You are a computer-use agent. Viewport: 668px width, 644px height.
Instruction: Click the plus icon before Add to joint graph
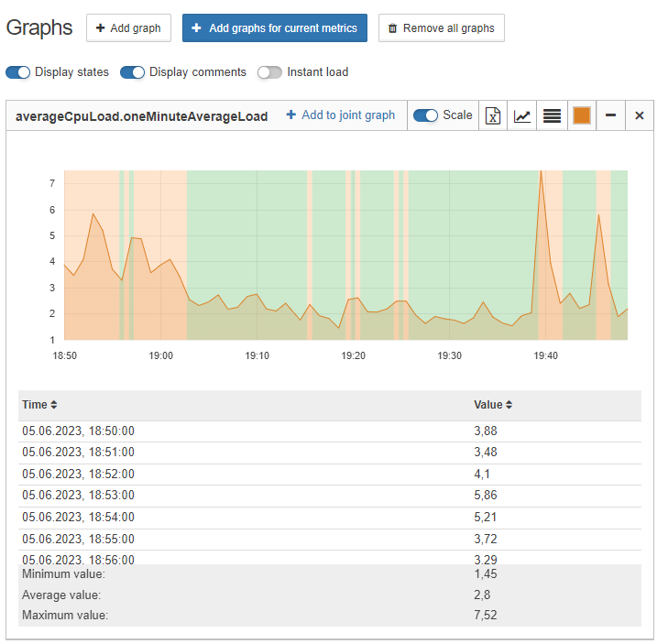[x=291, y=115]
